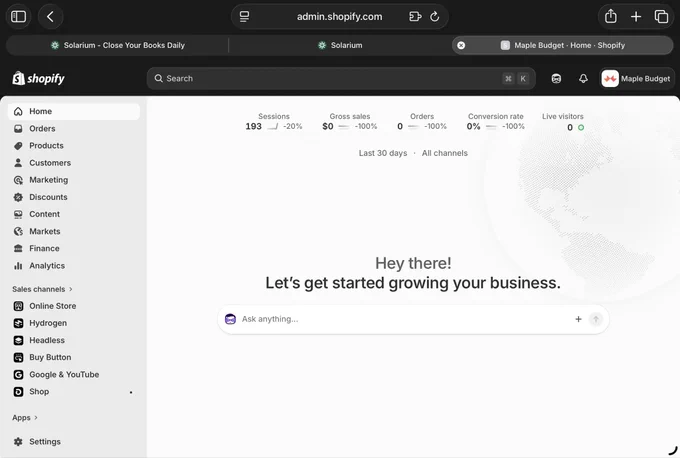Open the Live visitors metric

562,122
